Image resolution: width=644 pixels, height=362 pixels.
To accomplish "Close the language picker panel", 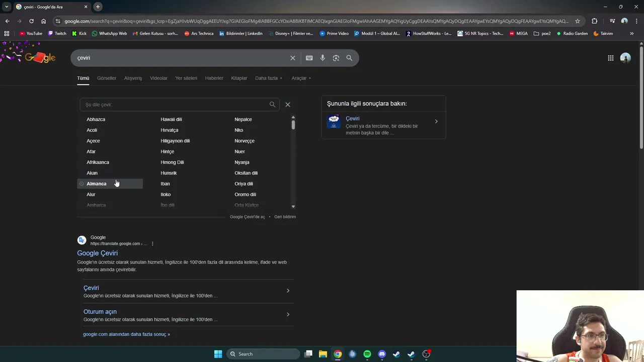I will pyautogui.click(x=288, y=105).
